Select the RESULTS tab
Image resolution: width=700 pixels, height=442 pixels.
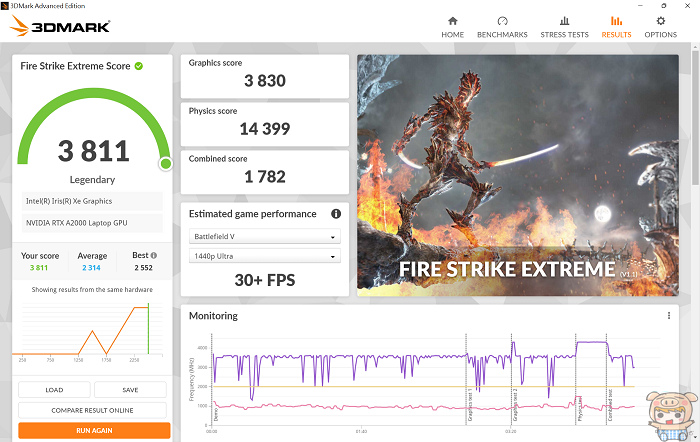click(616, 27)
